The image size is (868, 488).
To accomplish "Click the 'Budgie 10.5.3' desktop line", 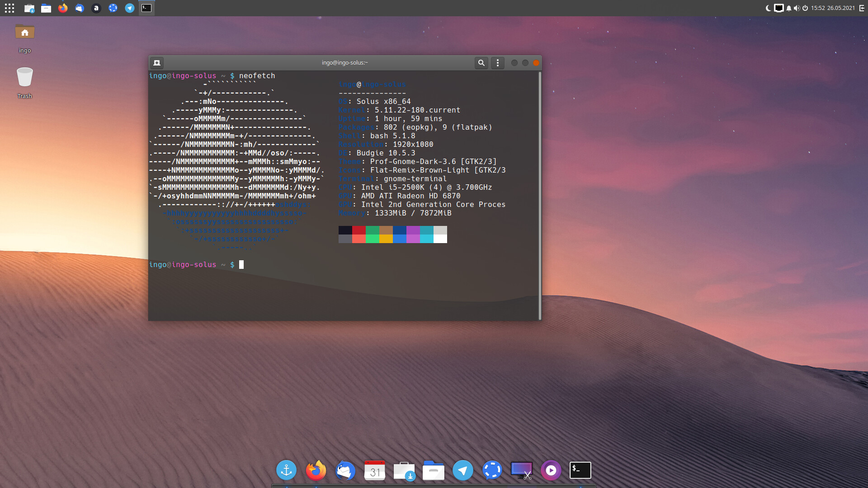I will pos(386,153).
